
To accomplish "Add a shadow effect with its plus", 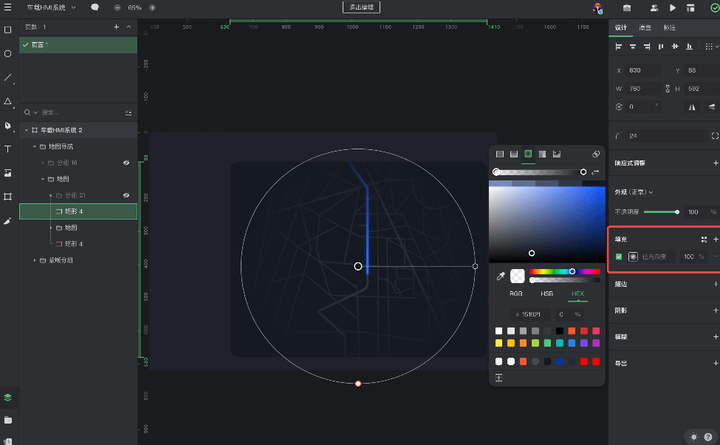I will coord(715,310).
